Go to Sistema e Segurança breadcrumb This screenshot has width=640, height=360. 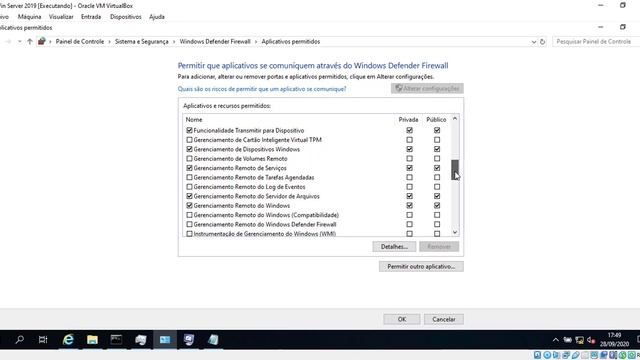click(142, 42)
